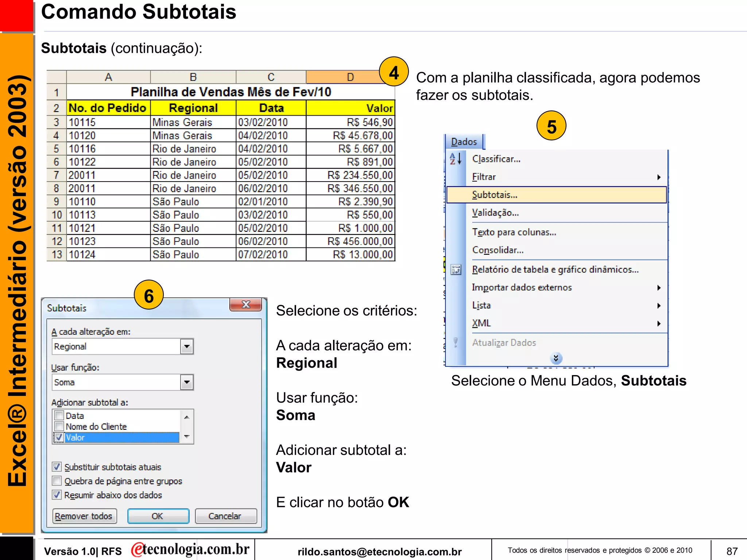The height and width of the screenshot is (560, 747).
Task: Click the yellow Data header cell
Action: 271,108
